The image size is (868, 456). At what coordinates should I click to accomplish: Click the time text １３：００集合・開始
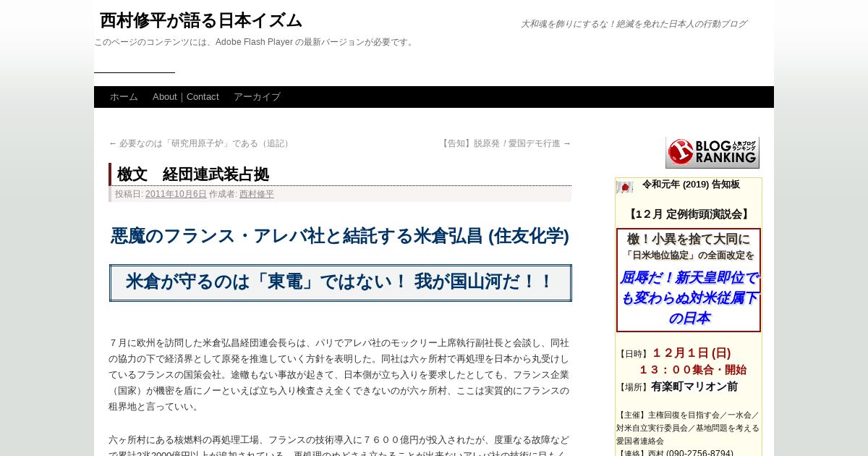pyautogui.click(x=692, y=370)
